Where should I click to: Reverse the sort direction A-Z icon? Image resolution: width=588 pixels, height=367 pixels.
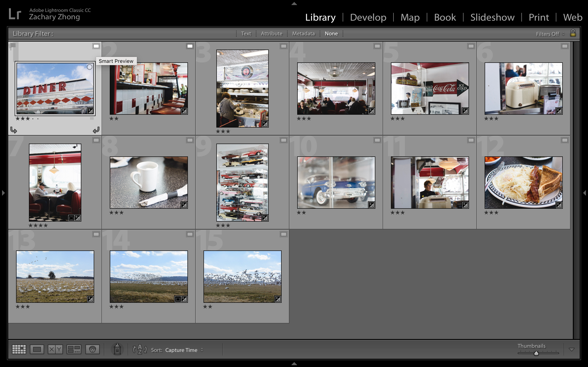tap(140, 350)
